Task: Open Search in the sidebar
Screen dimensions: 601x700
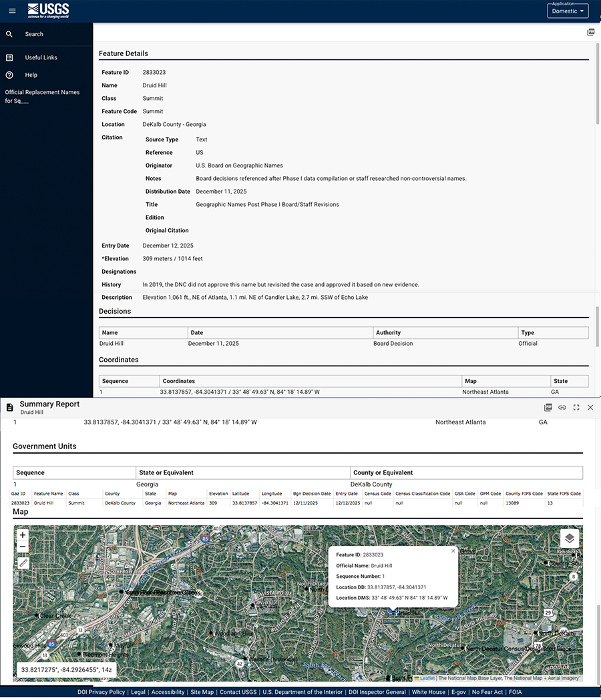Action: [34, 34]
